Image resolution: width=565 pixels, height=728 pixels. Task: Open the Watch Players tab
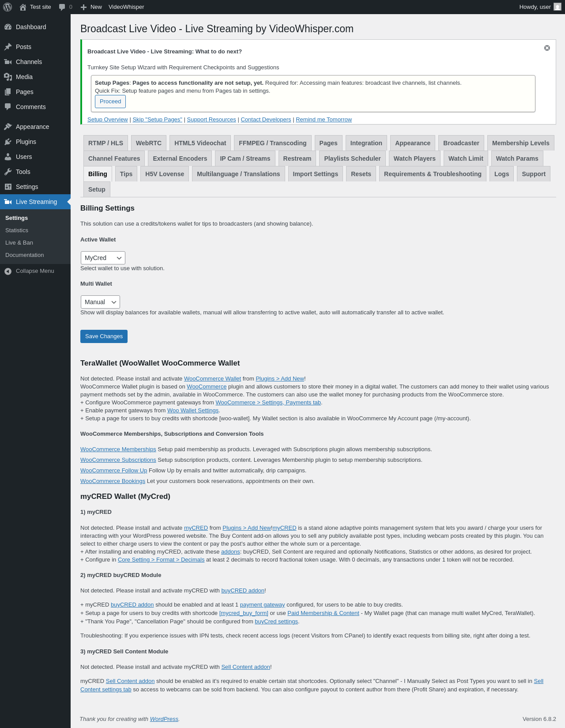[x=414, y=158]
